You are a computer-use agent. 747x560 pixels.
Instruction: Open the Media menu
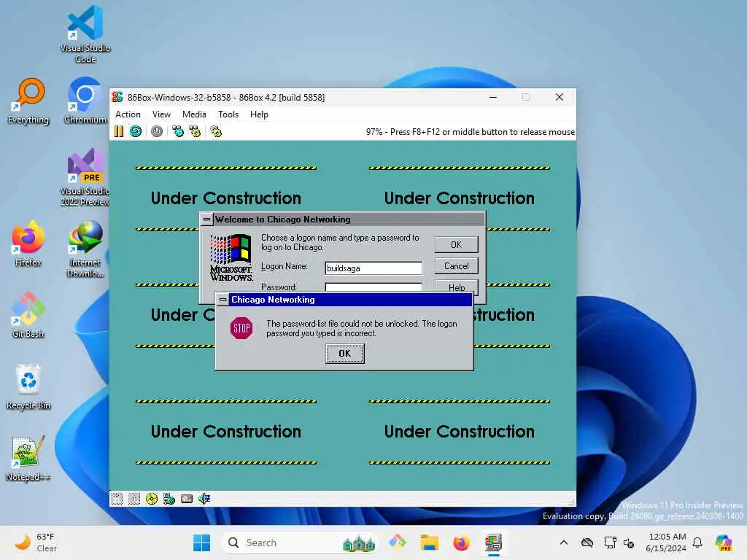click(x=194, y=114)
